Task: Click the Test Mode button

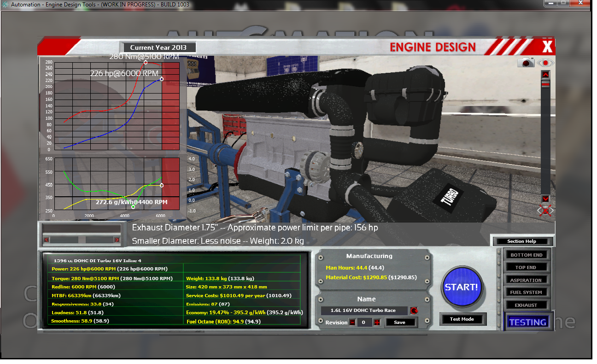Action: click(462, 319)
